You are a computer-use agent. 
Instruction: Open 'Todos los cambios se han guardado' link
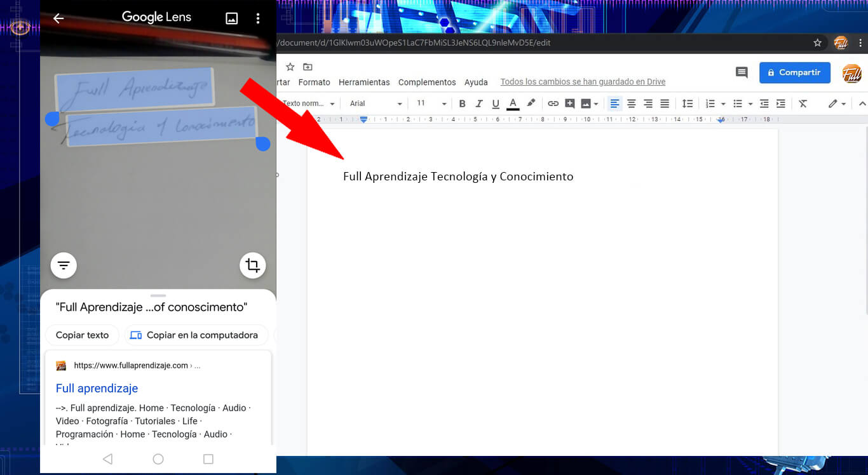point(583,82)
